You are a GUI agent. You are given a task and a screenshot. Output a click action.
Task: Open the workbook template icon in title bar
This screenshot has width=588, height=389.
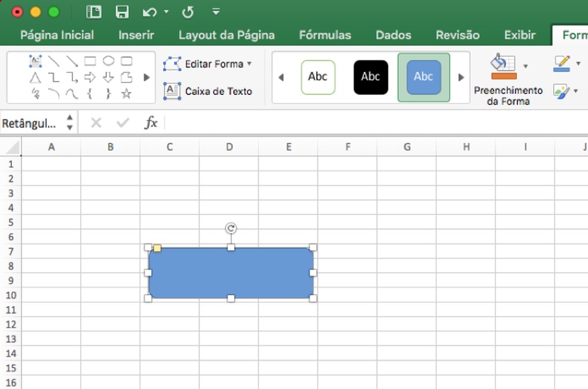[x=94, y=11]
